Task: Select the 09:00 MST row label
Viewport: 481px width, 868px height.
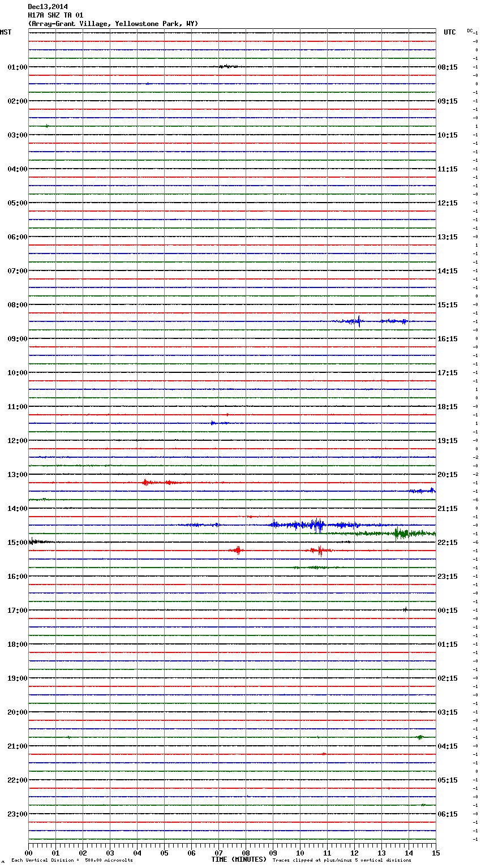Action: coord(18,339)
